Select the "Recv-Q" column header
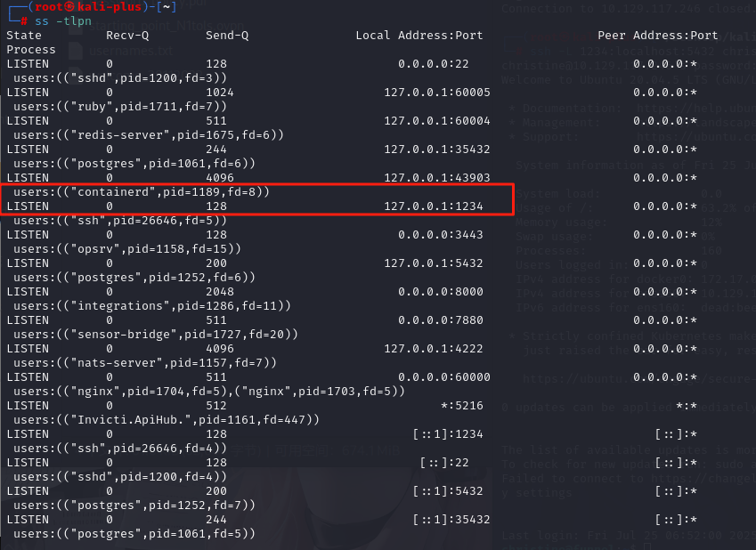Image resolution: width=756 pixels, height=550 pixels. pyautogui.click(x=127, y=36)
